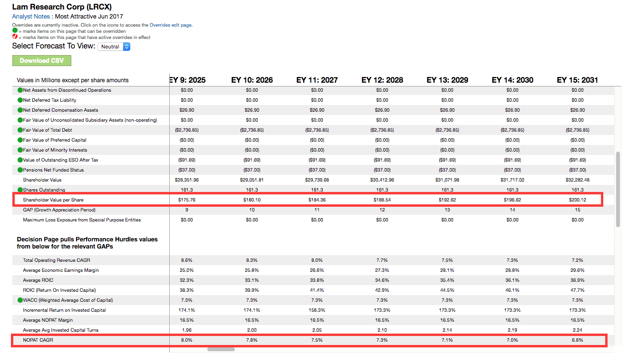Viewport: 638px width, 364px height.
Task: Click green override icon for Net Deferred Tax Liability
Action: (20, 100)
